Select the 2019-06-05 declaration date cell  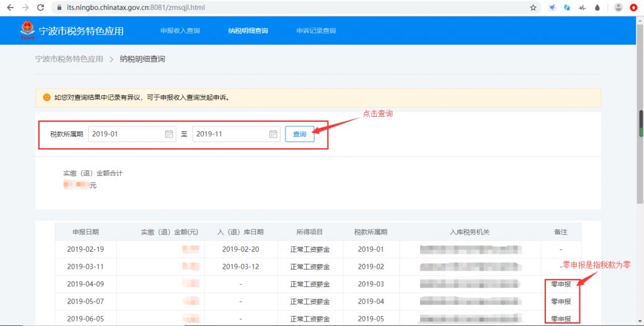pos(86,318)
